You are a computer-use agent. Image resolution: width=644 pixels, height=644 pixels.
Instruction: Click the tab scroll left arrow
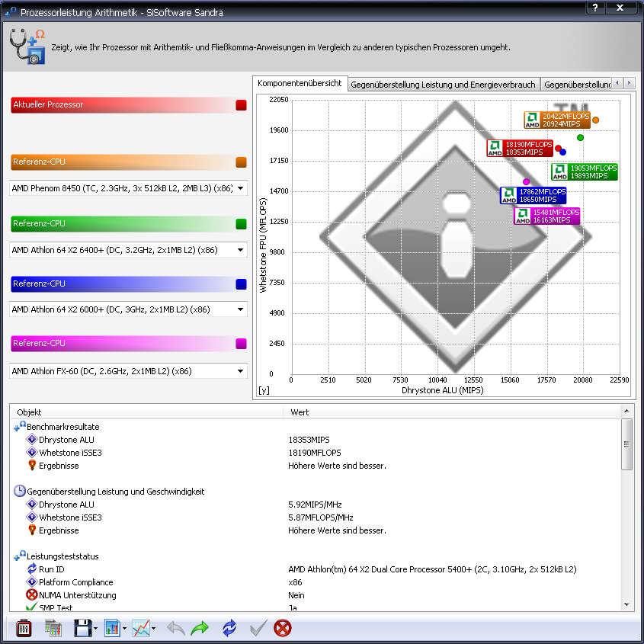[617, 83]
